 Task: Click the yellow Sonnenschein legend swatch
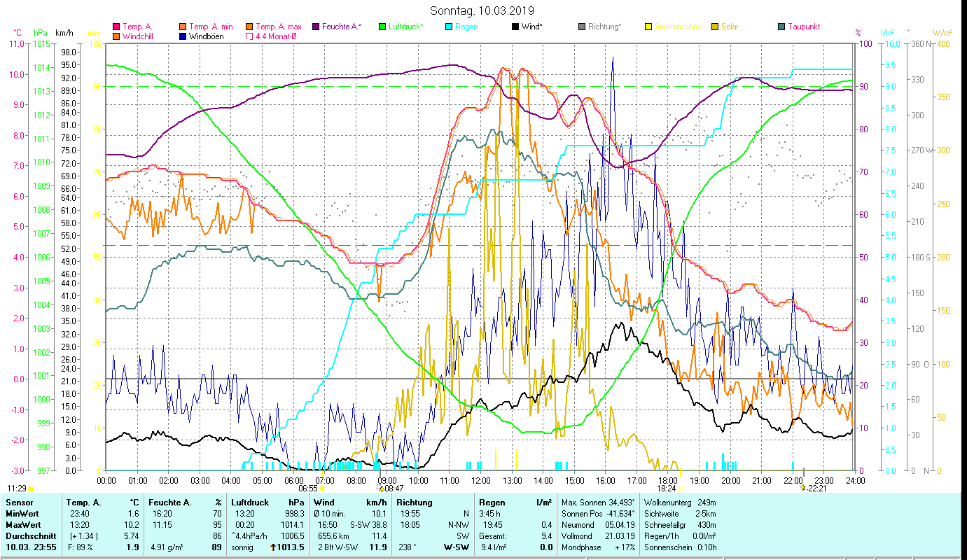coord(648,27)
